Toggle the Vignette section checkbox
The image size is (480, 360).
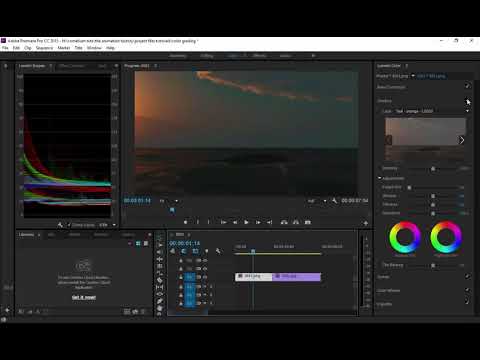coord(468,302)
